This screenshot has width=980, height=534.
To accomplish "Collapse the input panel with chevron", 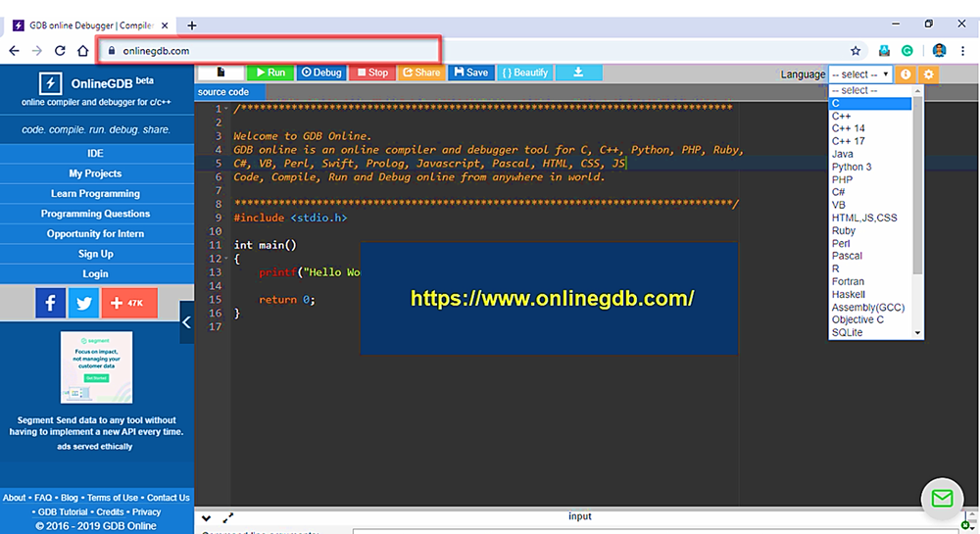I will point(207,518).
